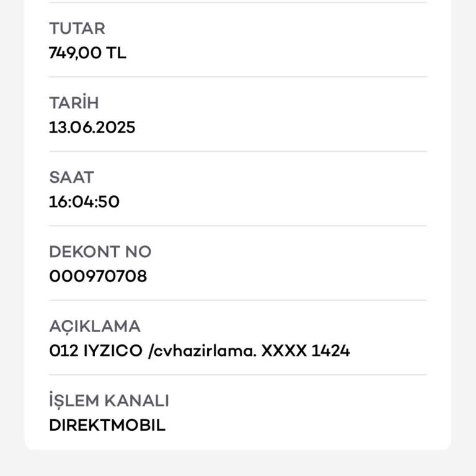Image resolution: width=476 pixels, height=476 pixels.
Task: Select the 749,00 TL amount value
Action: pyautogui.click(x=87, y=53)
